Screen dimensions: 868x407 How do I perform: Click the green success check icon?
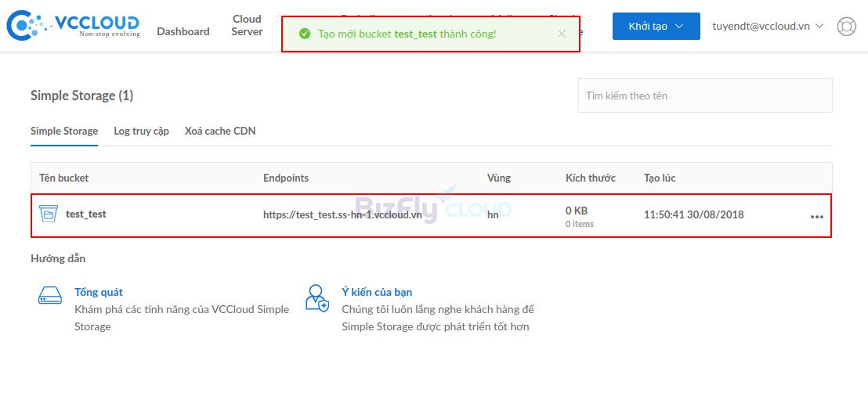(x=304, y=34)
